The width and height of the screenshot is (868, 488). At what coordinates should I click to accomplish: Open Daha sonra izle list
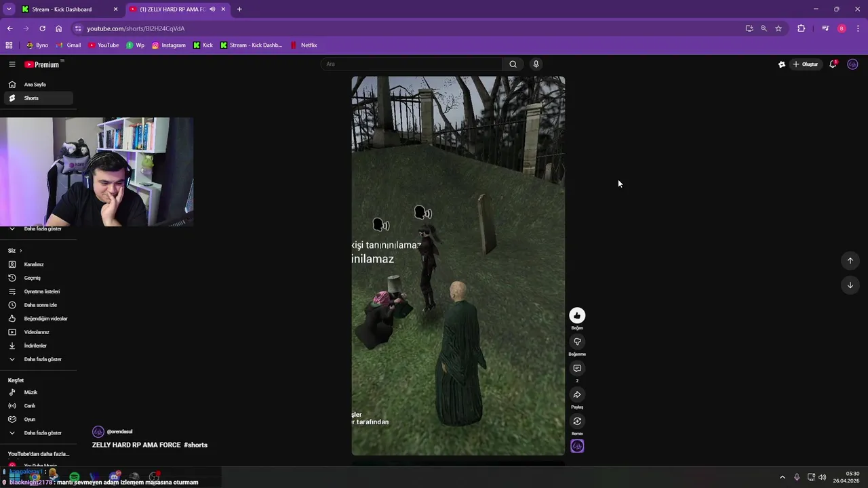coord(37,305)
